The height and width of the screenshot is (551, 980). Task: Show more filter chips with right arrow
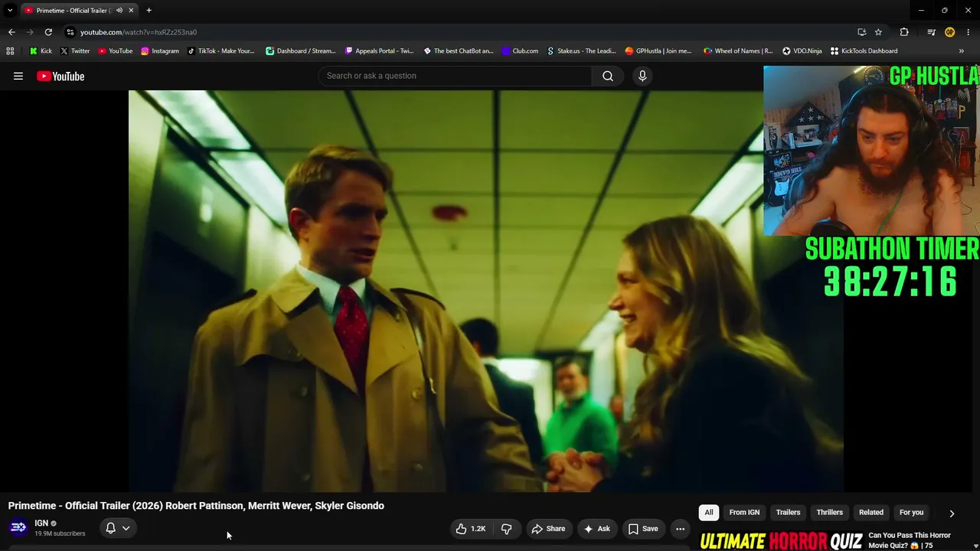point(952,514)
